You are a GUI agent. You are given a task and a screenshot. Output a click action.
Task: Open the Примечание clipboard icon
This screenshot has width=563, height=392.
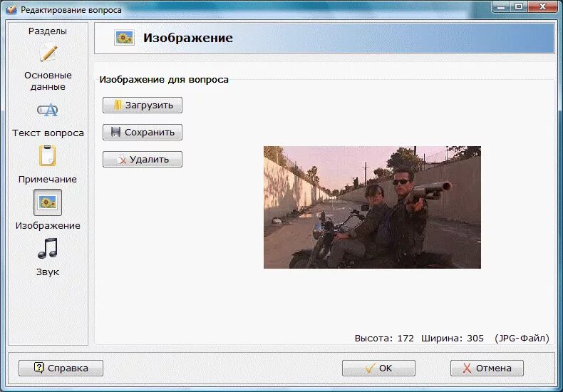(48, 155)
